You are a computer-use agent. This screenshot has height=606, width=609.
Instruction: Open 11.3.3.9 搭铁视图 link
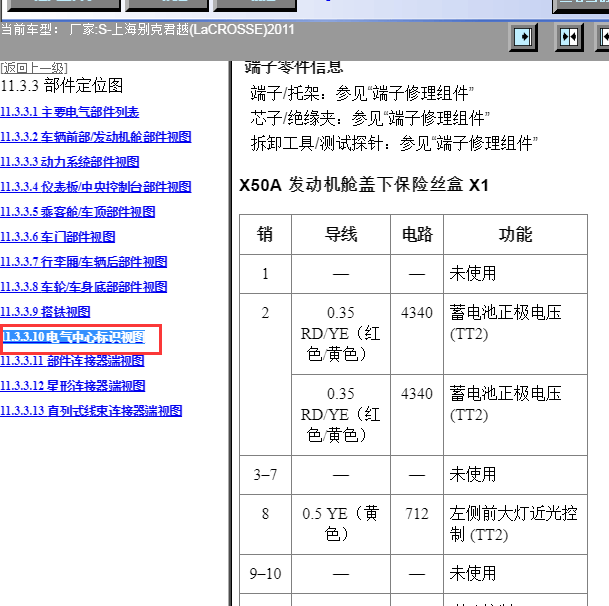click(45, 312)
